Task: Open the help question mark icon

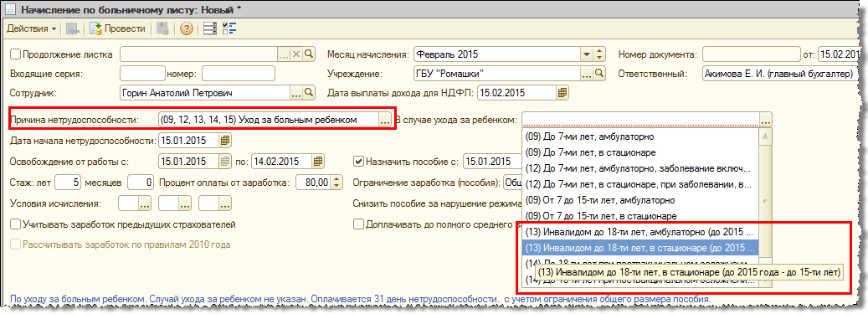Action: tap(187, 28)
